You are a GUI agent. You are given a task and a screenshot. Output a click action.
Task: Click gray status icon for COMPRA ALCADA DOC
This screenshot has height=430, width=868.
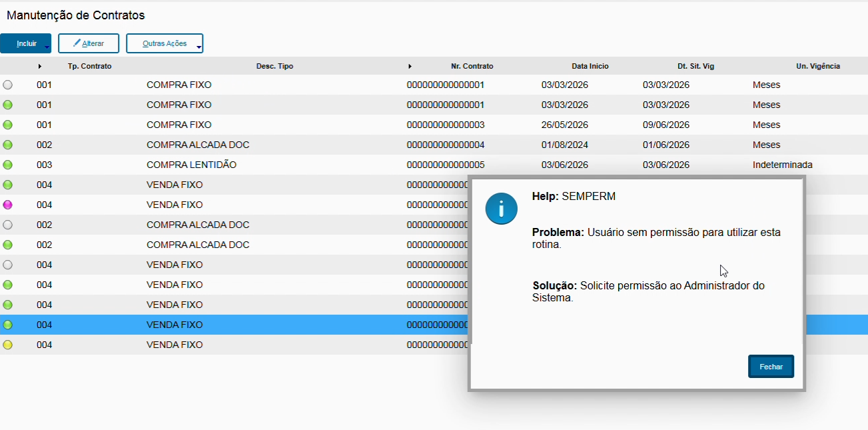(x=8, y=225)
